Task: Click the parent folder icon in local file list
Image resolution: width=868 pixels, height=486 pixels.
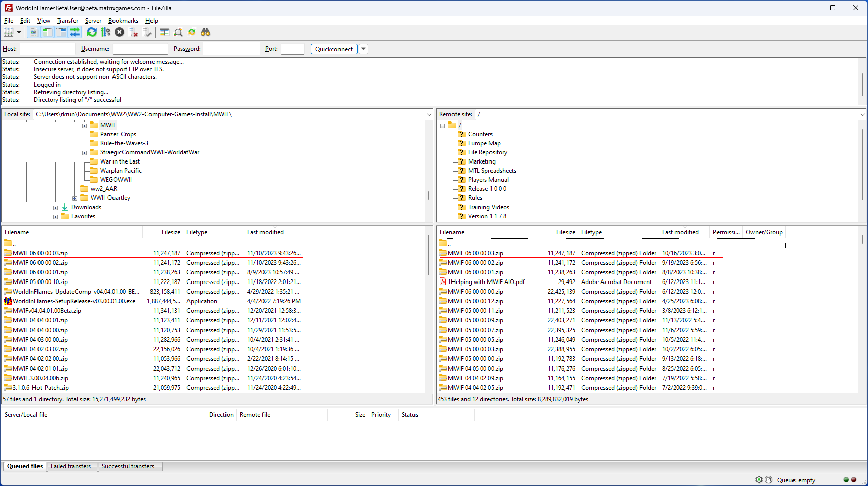Action: [x=8, y=243]
